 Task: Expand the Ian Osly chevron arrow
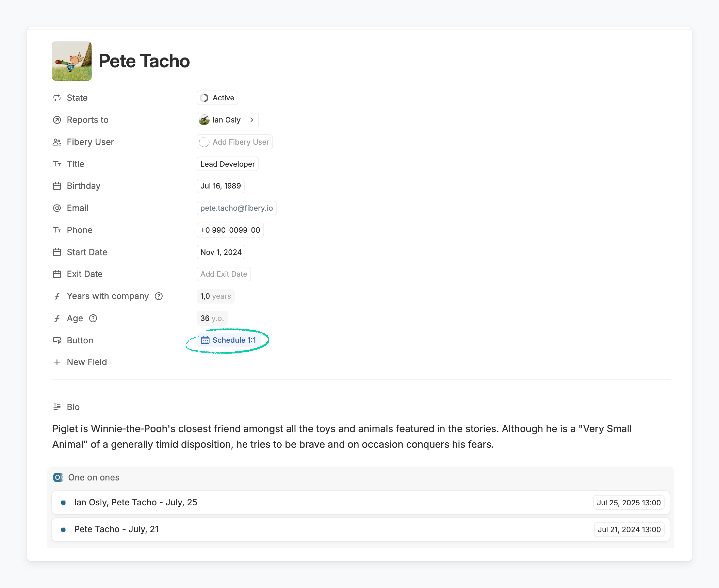pyautogui.click(x=252, y=120)
